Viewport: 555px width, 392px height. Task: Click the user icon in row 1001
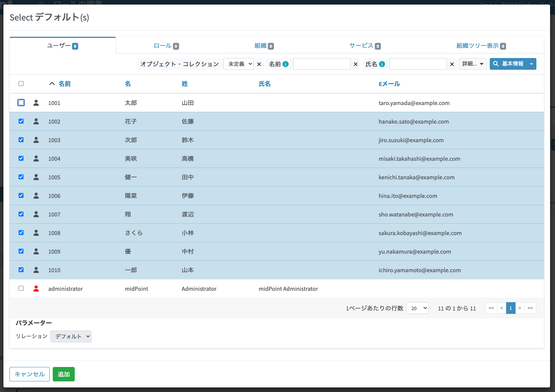[36, 103]
